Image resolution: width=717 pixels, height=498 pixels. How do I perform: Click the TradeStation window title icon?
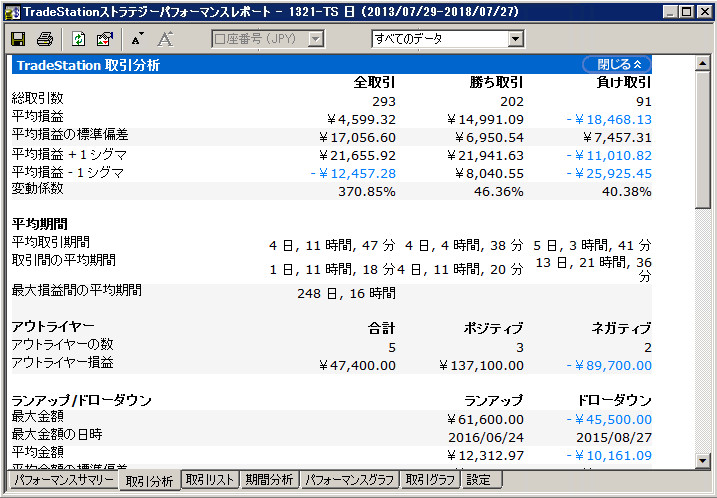(x=10, y=11)
